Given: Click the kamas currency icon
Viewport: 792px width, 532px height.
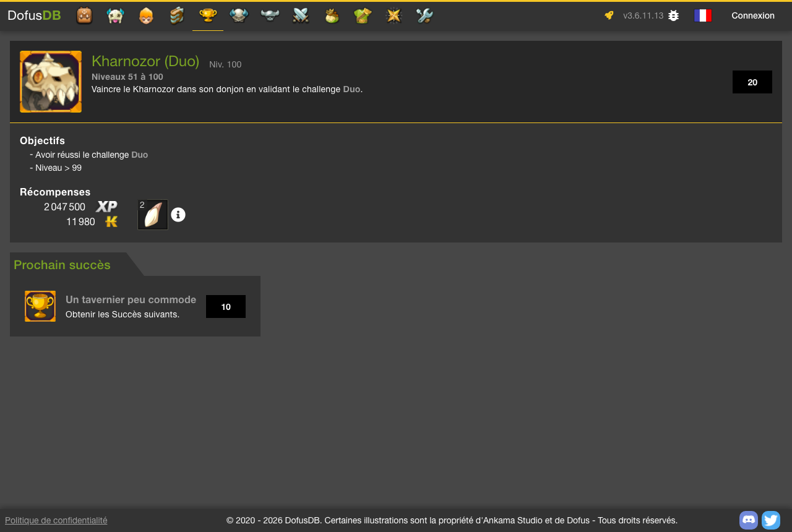Looking at the screenshot, I should [111, 221].
